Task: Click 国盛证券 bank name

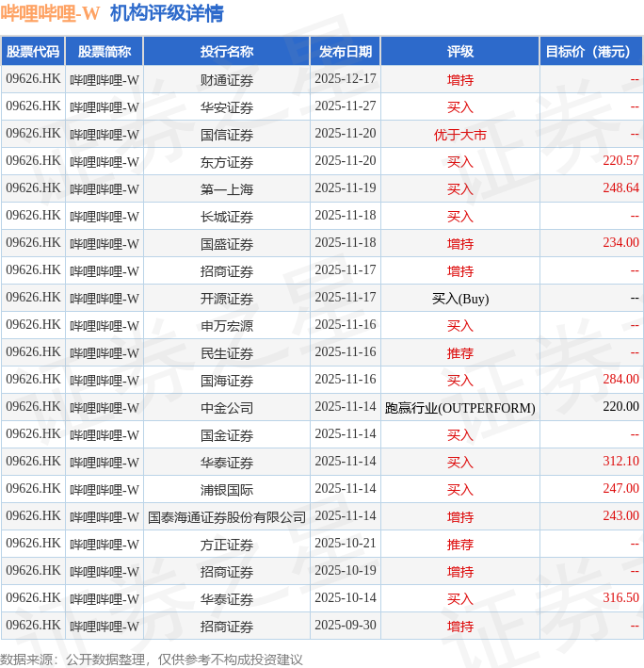Action: pos(227,244)
